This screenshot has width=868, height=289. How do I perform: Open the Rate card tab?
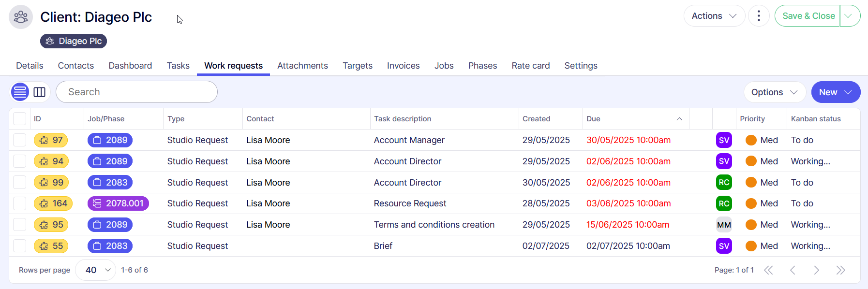coord(530,66)
